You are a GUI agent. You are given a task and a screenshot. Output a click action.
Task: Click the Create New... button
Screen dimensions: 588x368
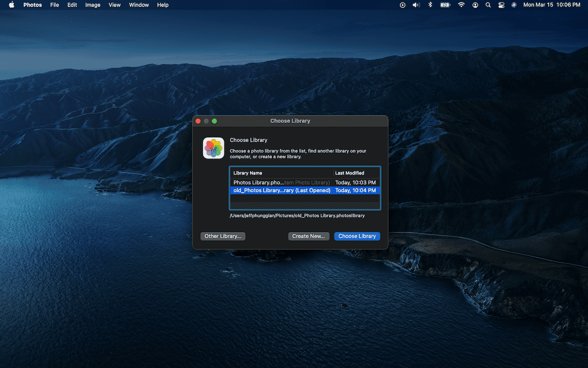[x=309, y=236]
